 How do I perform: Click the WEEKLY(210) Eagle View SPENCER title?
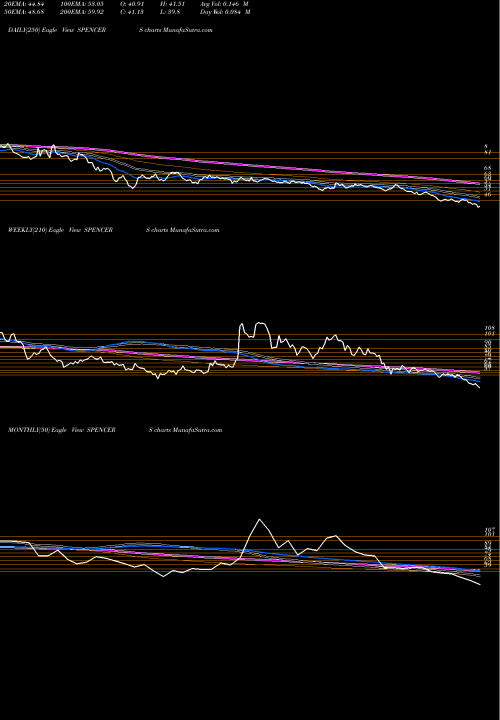coord(60,230)
